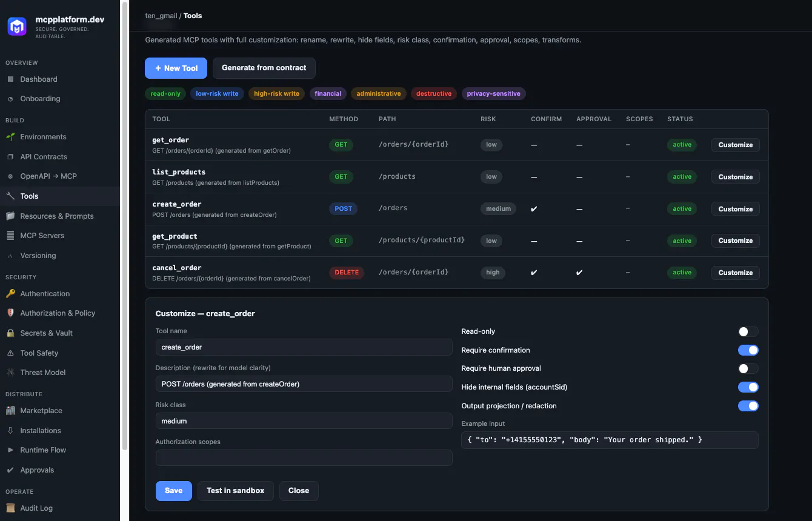The width and height of the screenshot is (812, 521).
Task: Click the read-only risk tag
Action: pyautogui.click(x=165, y=94)
